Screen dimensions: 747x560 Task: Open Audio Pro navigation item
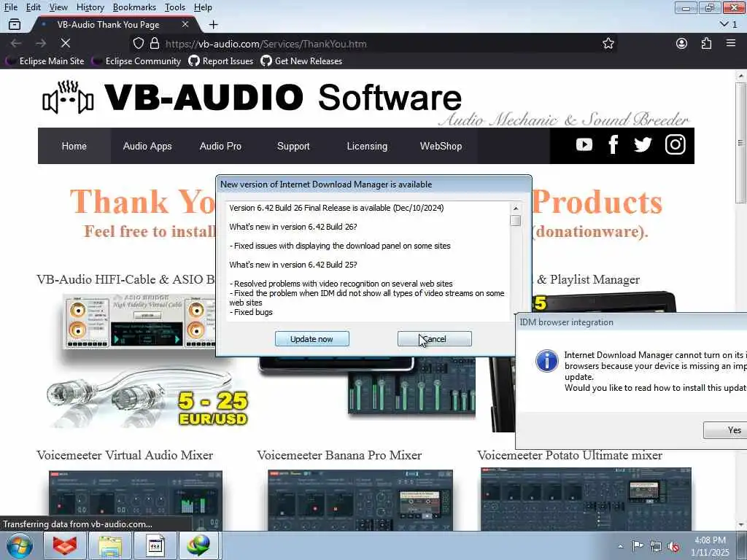[220, 146]
